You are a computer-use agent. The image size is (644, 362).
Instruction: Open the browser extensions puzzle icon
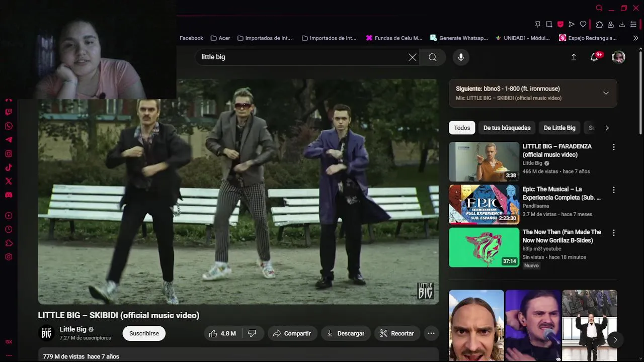tap(599, 24)
